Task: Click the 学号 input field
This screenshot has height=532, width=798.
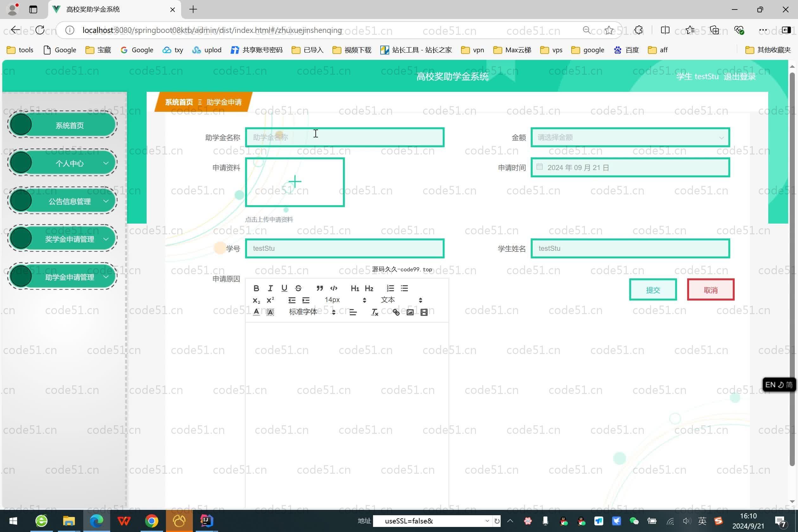Action: (345, 248)
